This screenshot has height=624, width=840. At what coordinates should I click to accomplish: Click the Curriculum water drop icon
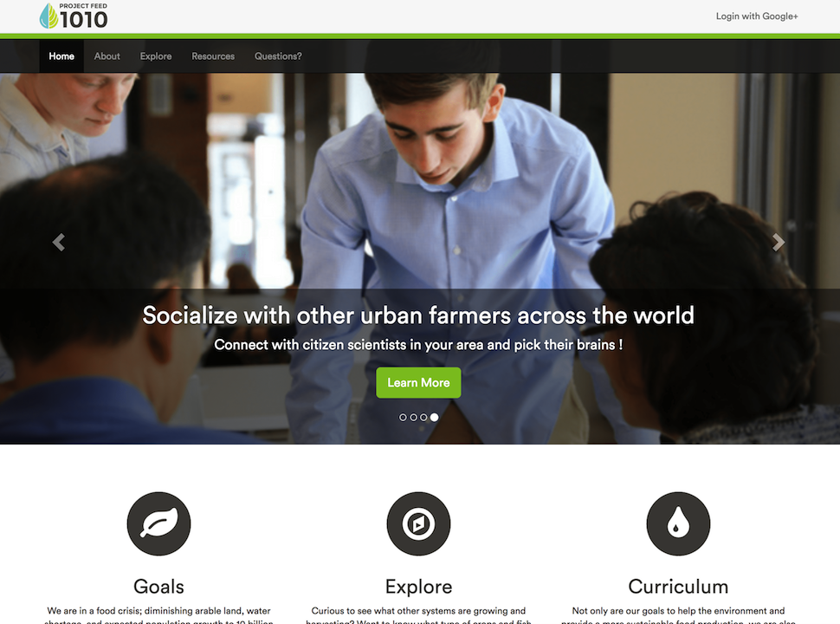point(678,523)
